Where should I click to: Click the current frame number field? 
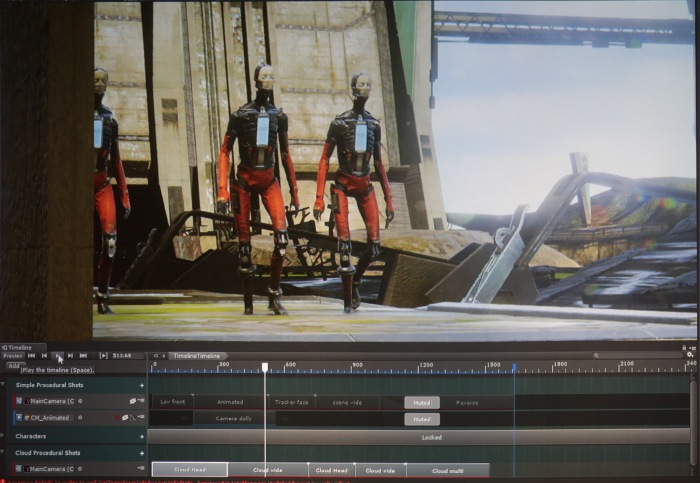[128, 356]
